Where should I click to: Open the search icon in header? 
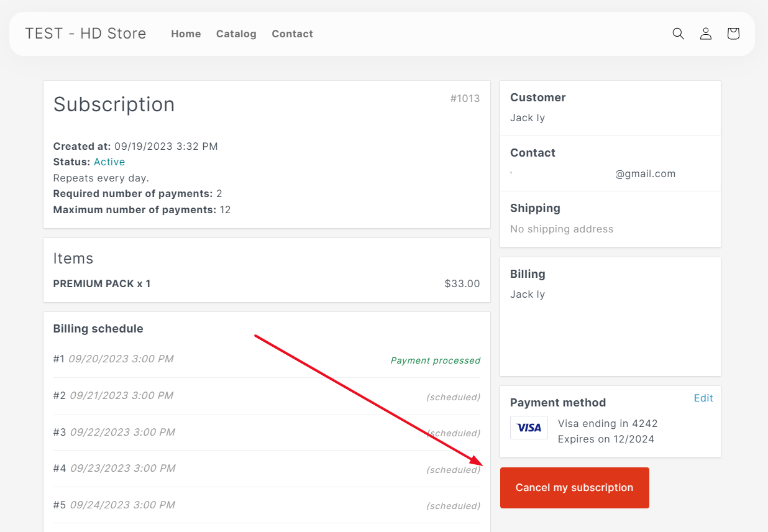(678, 34)
